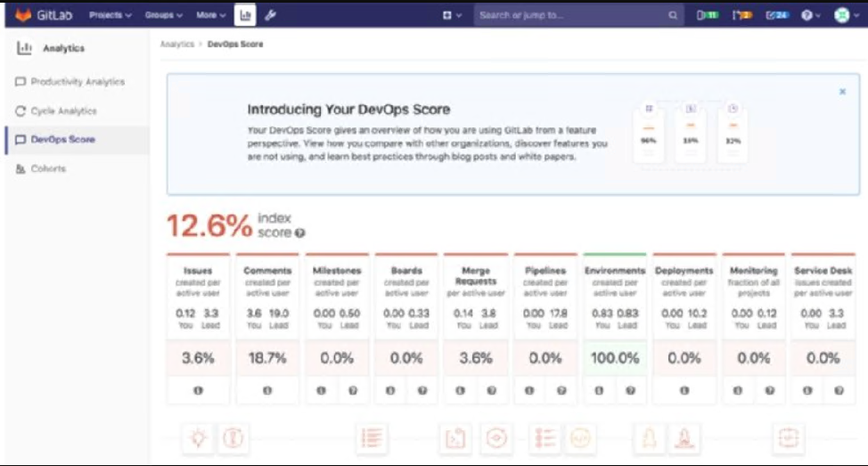
Task: Click the Analytics breadcrumb link
Action: (x=177, y=45)
